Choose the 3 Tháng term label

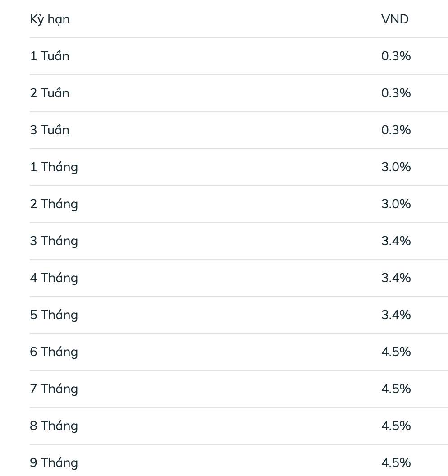[54, 241]
